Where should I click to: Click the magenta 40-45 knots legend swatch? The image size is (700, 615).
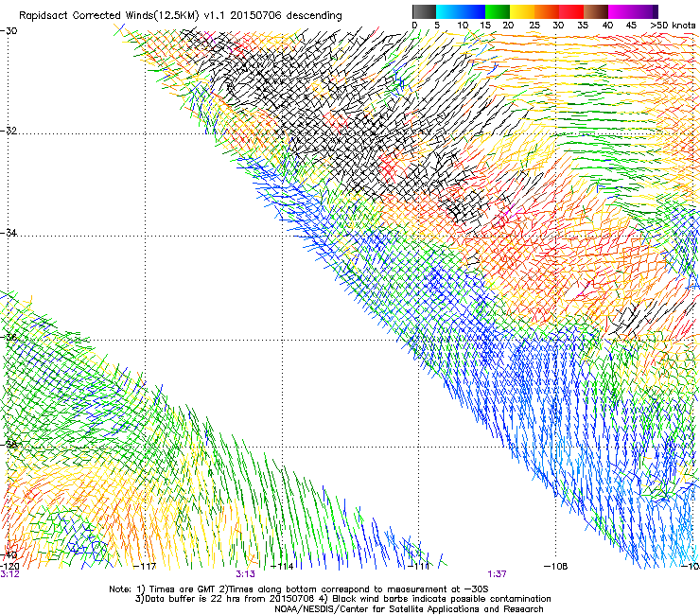click(x=621, y=11)
